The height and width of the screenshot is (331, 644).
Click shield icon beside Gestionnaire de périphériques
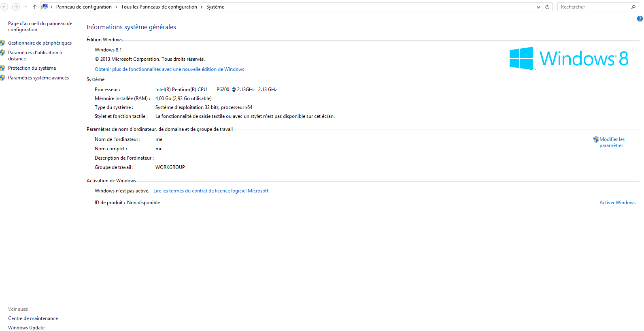[x=3, y=43]
